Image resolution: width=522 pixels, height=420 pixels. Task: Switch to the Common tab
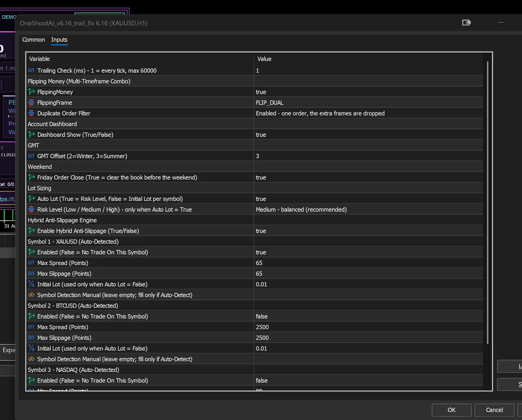coord(34,40)
